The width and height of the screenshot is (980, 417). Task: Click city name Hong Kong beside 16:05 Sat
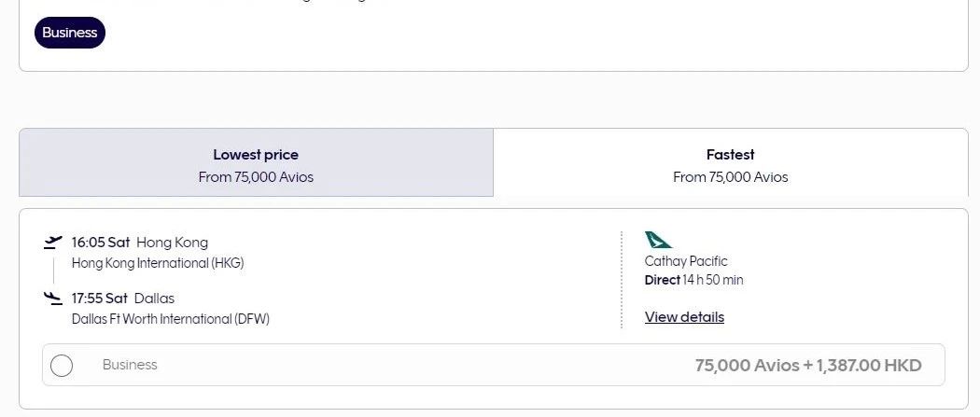pyautogui.click(x=173, y=243)
